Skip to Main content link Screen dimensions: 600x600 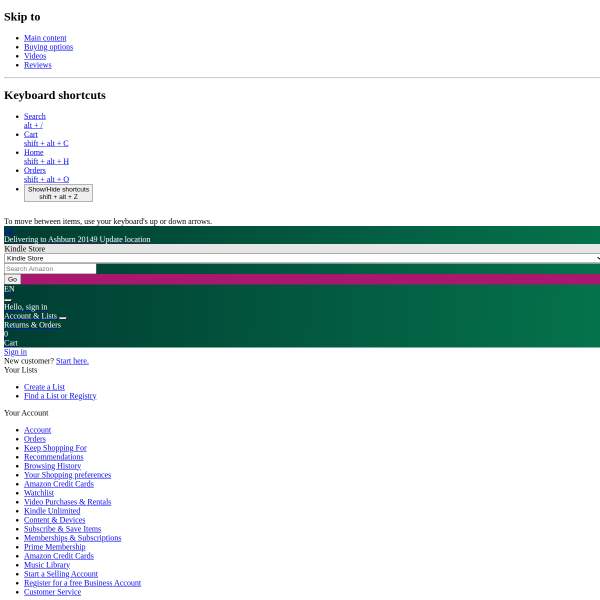[45, 38]
